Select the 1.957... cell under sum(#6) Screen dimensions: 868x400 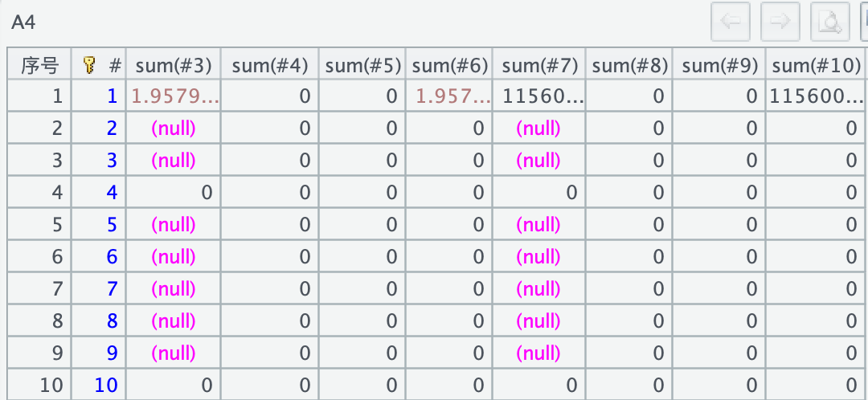pyautogui.click(x=453, y=96)
